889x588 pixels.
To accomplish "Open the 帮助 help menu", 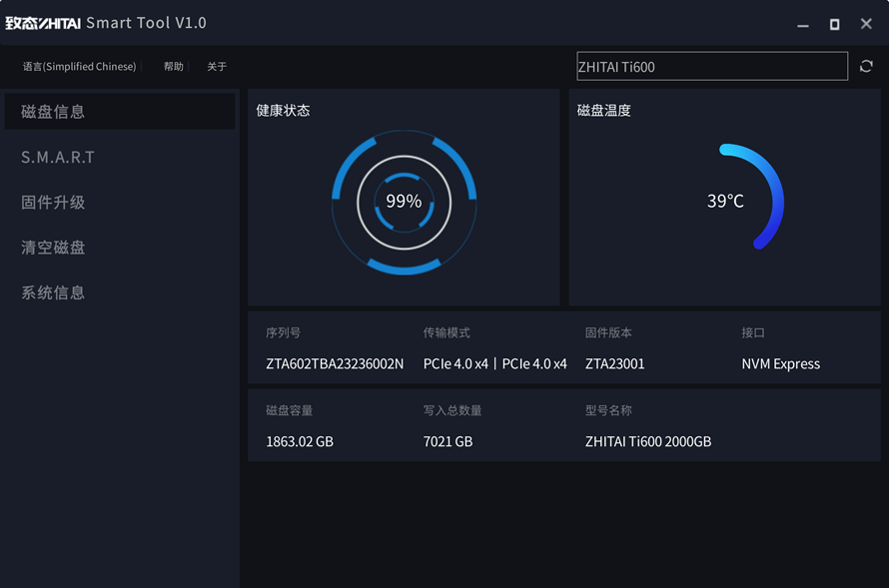I will (x=174, y=66).
